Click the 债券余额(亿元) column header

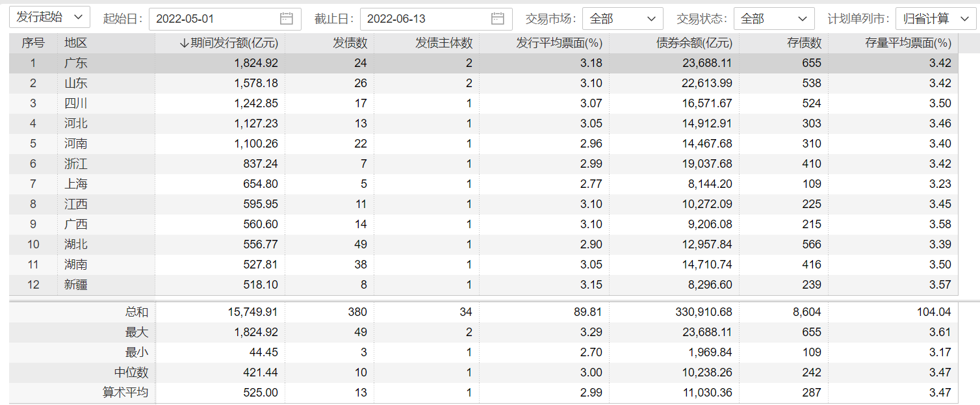coord(694,44)
